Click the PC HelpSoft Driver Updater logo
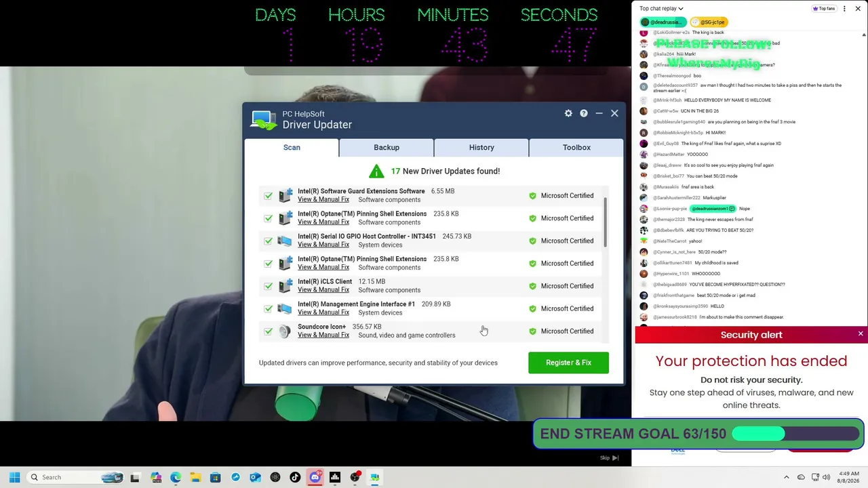868x488 pixels. pos(263,120)
